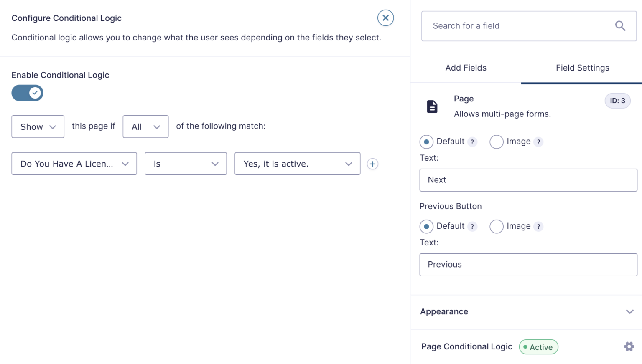The image size is (642, 364).
Task: Open the 'Yes, it is active.' value dropdown
Action: (x=297, y=164)
